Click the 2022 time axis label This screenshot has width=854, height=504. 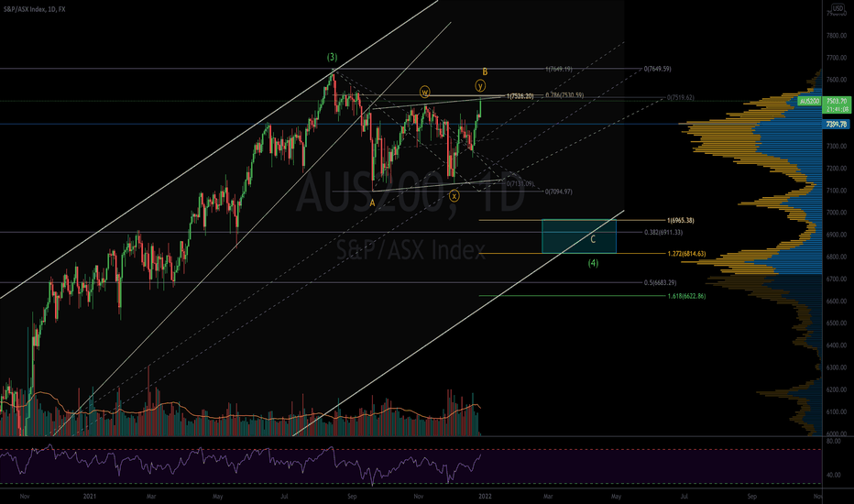tap(485, 497)
